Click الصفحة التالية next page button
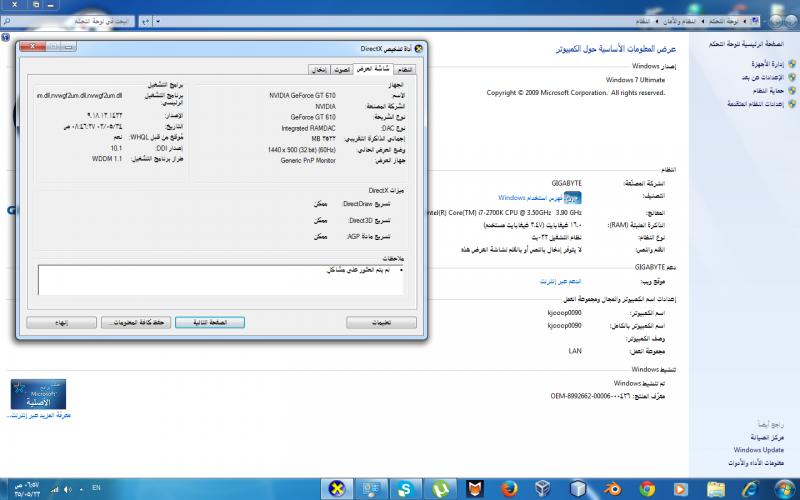The width and height of the screenshot is (800, 500). coord(210,322)
